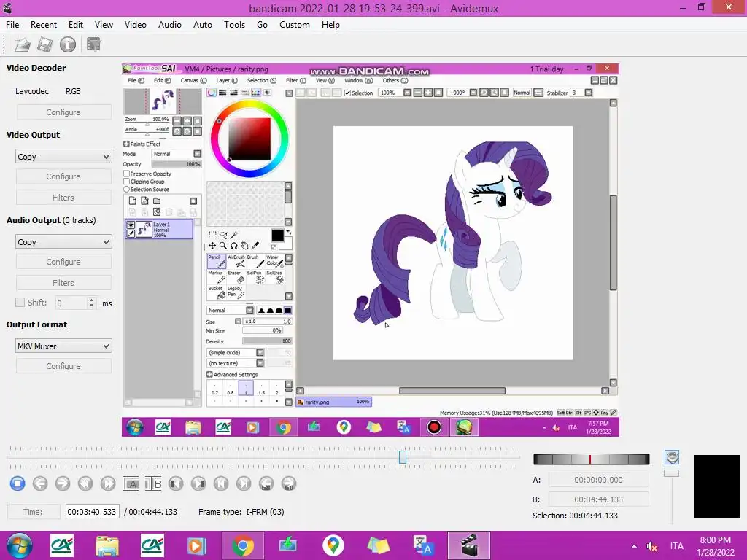Toggle audio mute speaker button
The width and height of the screenshot is (747, 560).
[x=672, y=458]
